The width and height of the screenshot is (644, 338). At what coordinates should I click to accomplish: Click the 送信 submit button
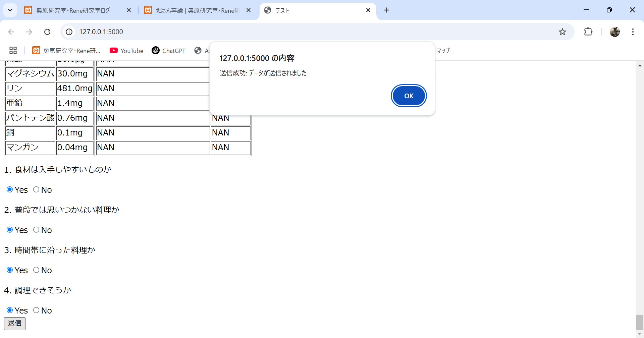click(x=15, y=323)
